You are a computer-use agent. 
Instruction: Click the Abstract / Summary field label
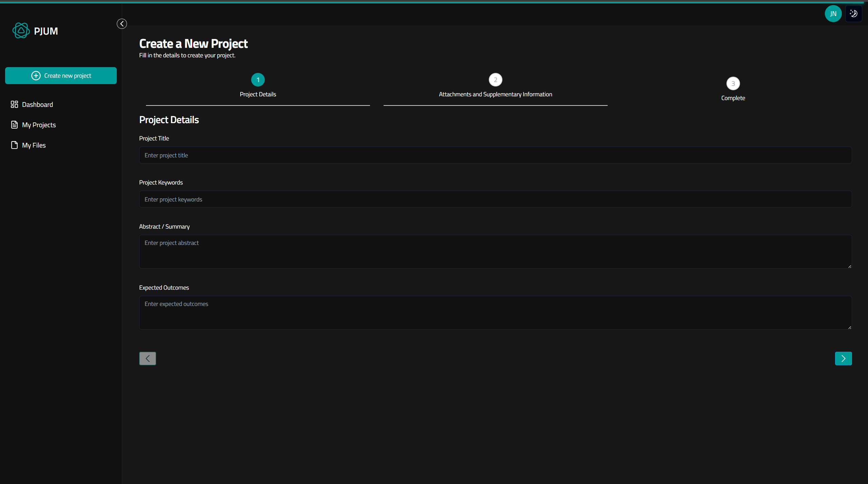[x=164, y=227]
